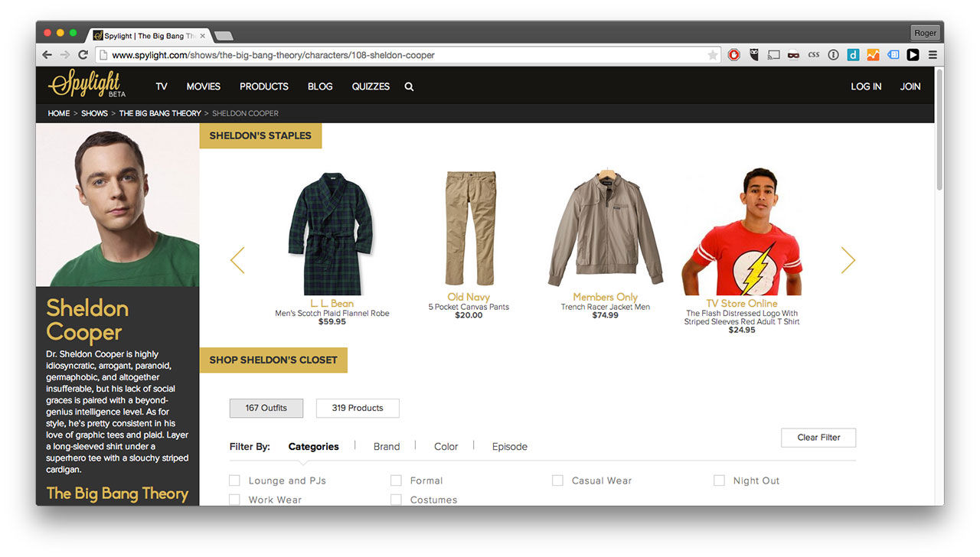
Task: Go back using the browser back arrow
Action: pyautogui.click(x=47, y=55)
